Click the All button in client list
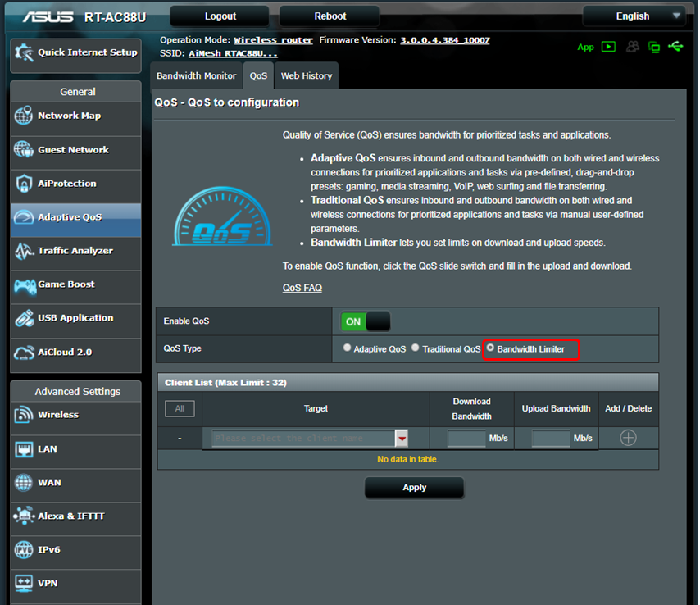This screenshot has width=700, height=605. [180, 408]
